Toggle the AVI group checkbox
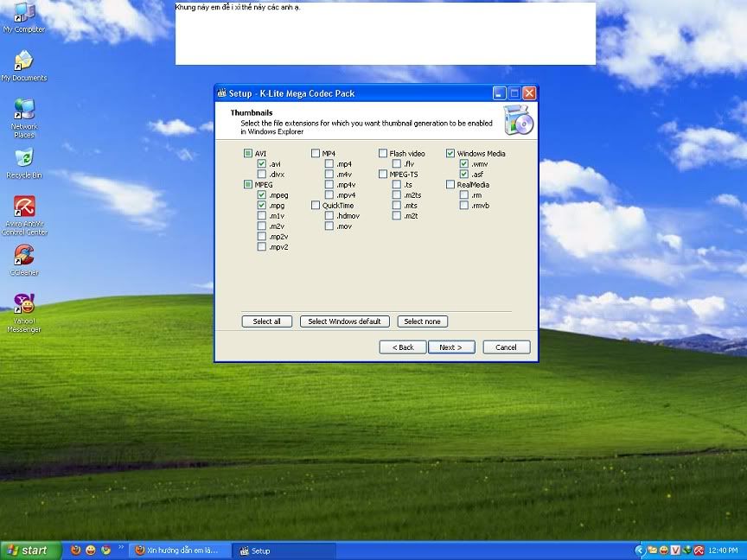 pos(248,153)
